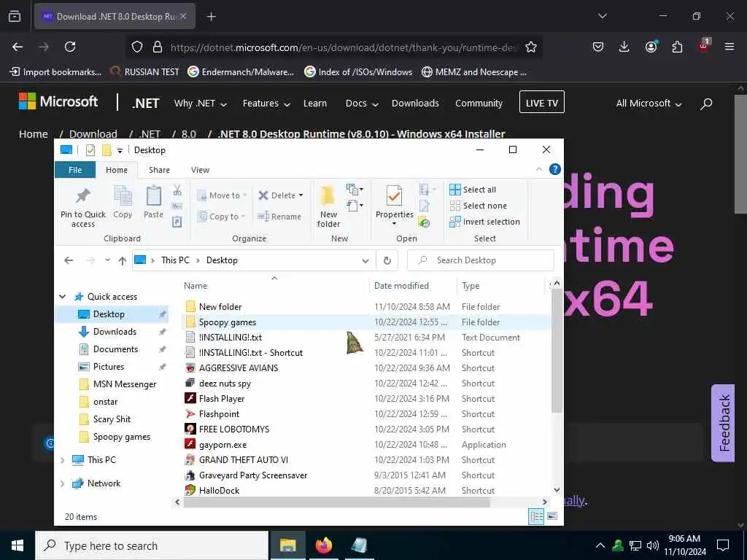Open Learn in Microsoft navigation

pyautogui.click(x=315, y=104)
